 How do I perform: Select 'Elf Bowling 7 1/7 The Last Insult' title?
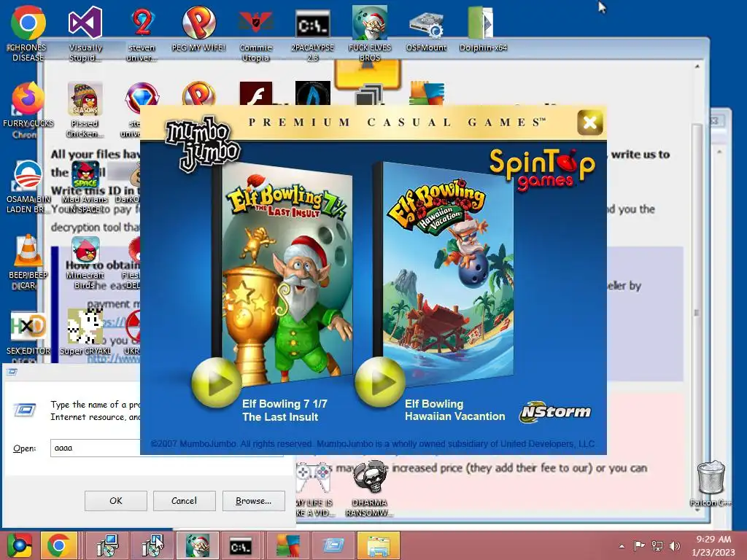pyautogui.click(x=285, y=411)
